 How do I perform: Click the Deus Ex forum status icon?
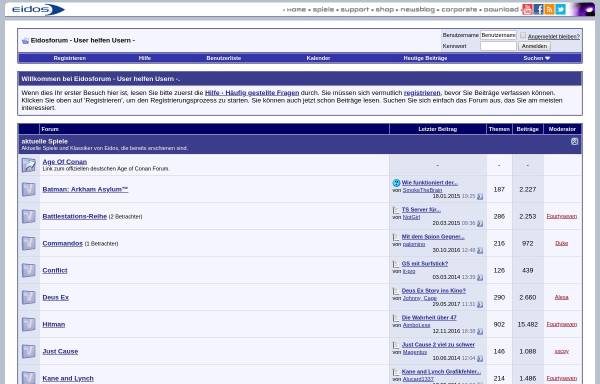pyautogui.click(x=29, y=297)
